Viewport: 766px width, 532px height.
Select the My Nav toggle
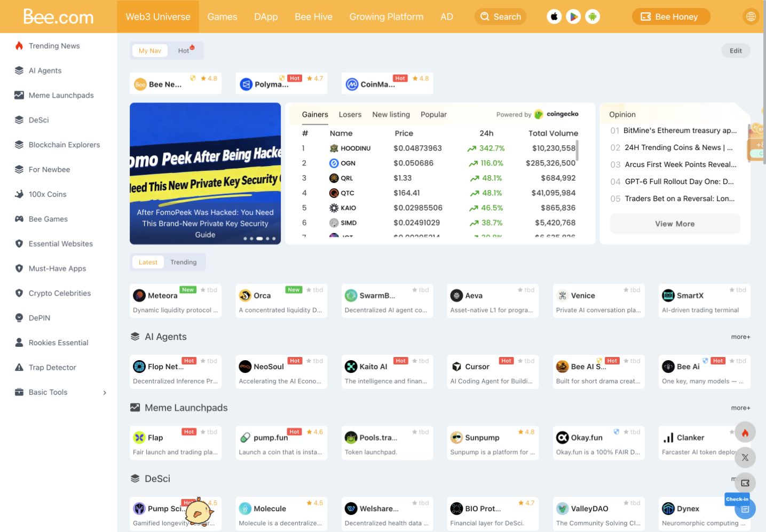[x=149, y=51]
